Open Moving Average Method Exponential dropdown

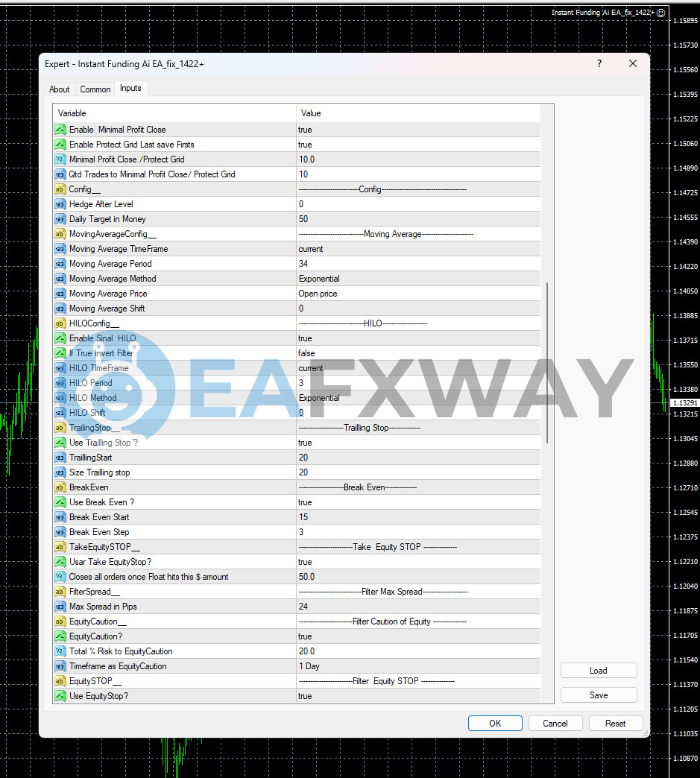tap(418, 279)
